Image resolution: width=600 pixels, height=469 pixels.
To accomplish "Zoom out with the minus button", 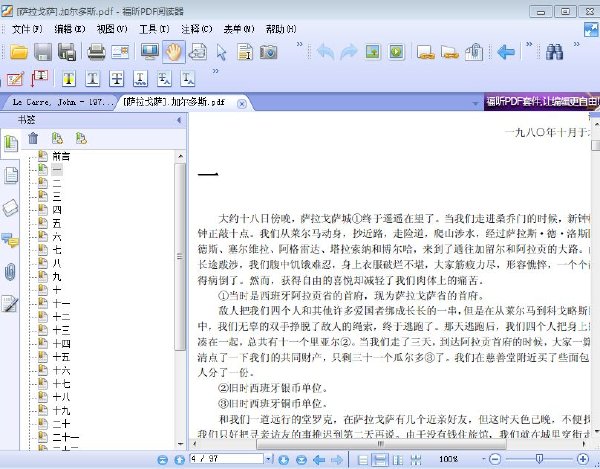I will coord(495,459).
